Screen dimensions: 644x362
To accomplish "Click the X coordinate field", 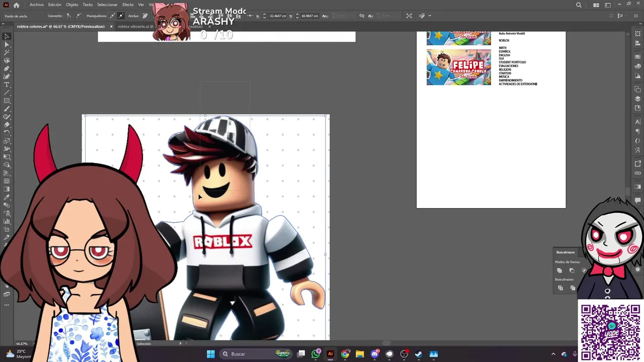I will [277, 16].
